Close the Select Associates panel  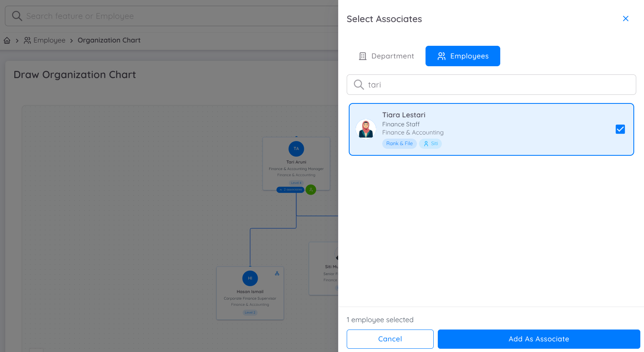pyautogui.click(x=625, y=19)
